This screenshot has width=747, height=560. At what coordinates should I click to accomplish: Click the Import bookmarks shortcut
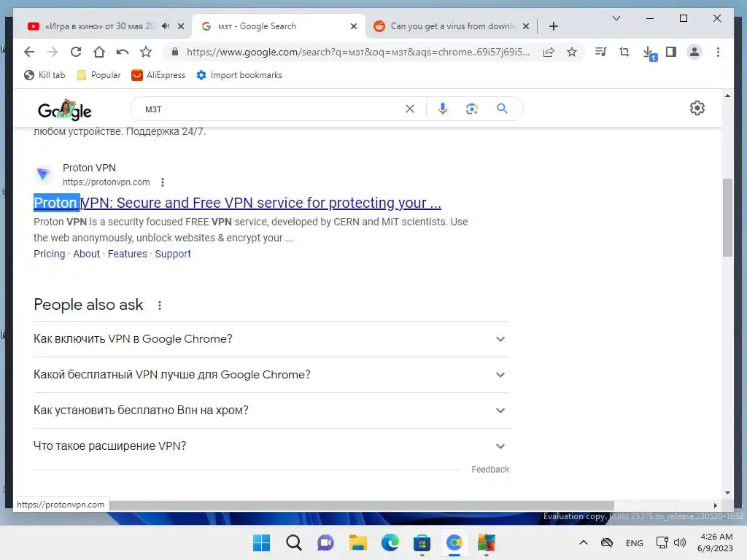239,75
